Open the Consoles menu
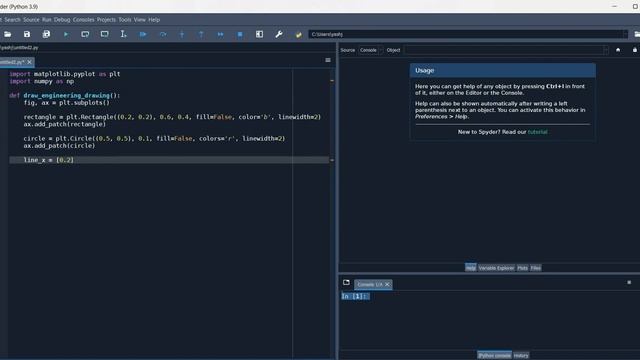 (x=83, y=20)
